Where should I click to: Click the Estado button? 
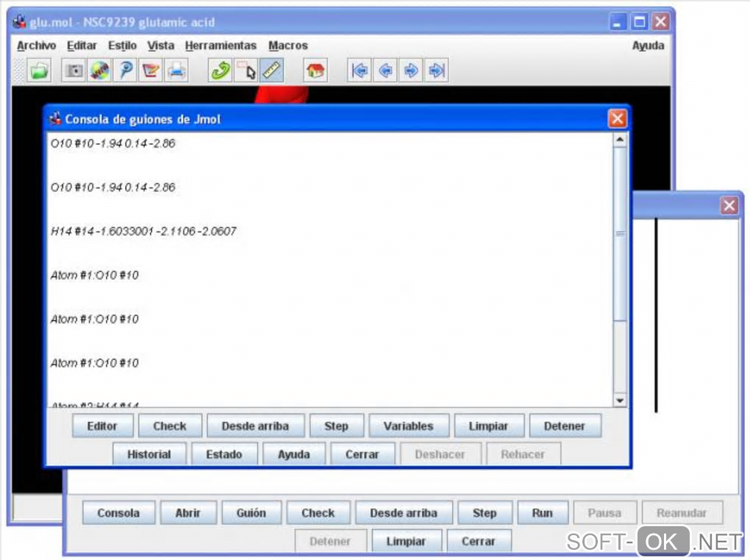[x=224, y=454]
